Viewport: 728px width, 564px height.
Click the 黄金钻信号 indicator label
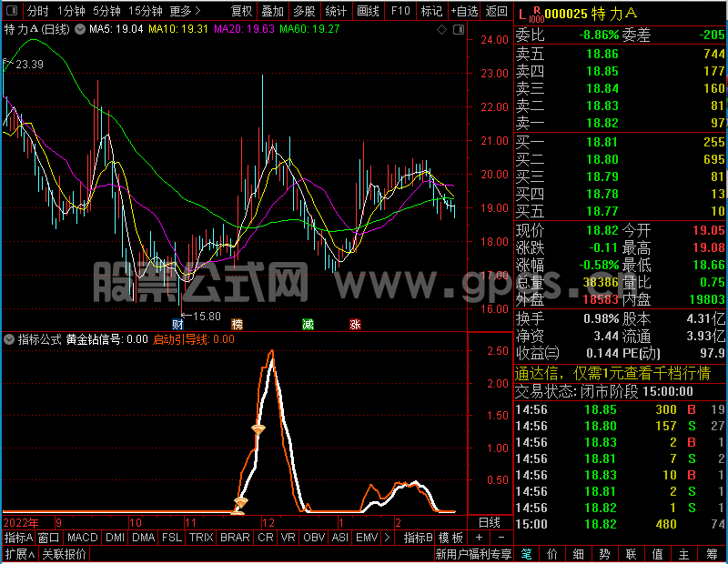pyautogui.click(x=106, y=339)
